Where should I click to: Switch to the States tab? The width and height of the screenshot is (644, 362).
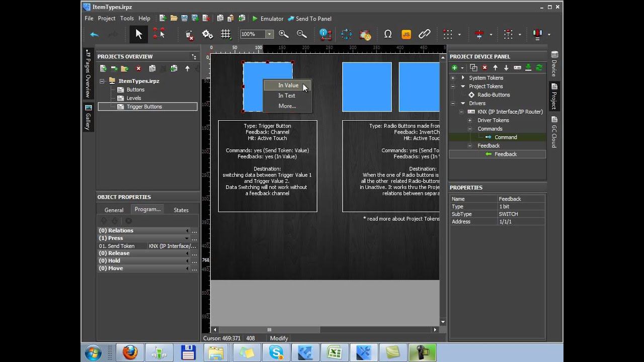(181, 210)
